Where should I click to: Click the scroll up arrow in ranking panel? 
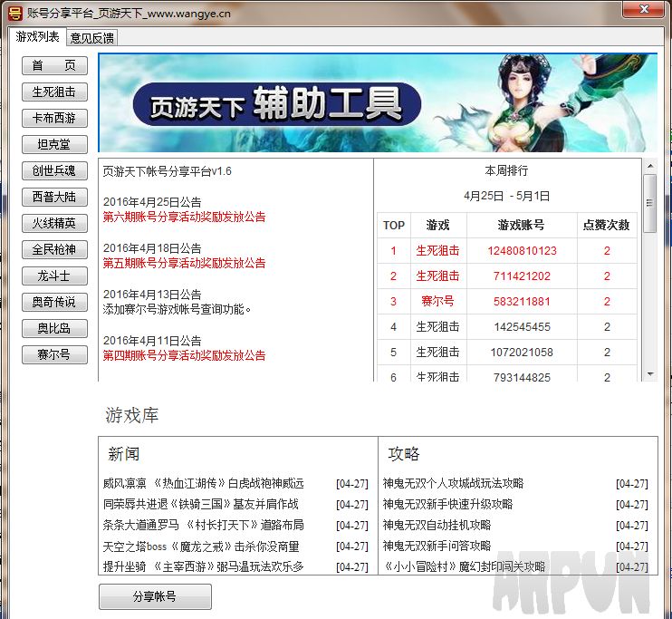(x=650, y=166)
